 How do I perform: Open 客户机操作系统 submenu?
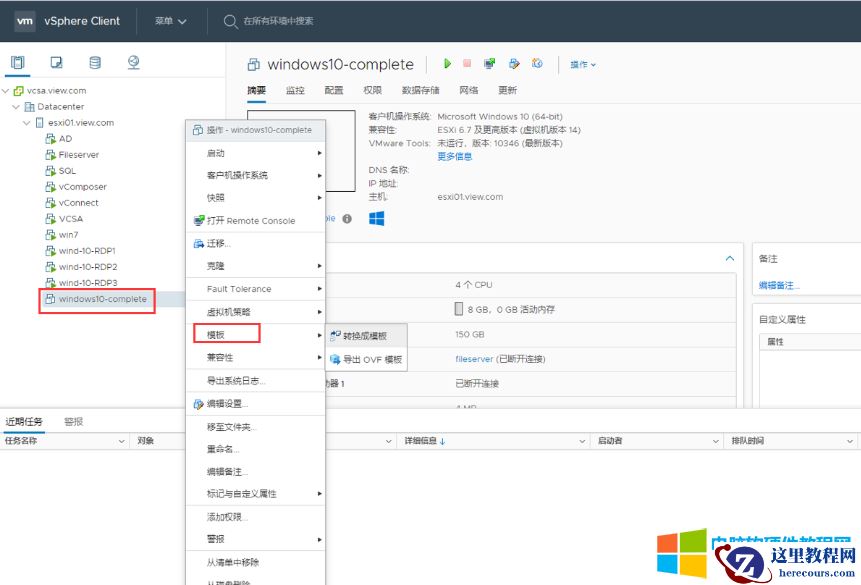[256, 175]
